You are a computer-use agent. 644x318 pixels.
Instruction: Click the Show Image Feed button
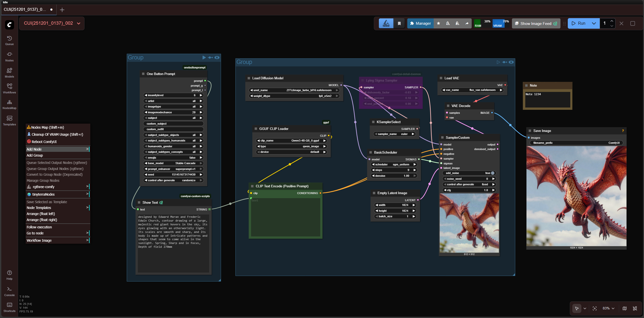[536, 23]
